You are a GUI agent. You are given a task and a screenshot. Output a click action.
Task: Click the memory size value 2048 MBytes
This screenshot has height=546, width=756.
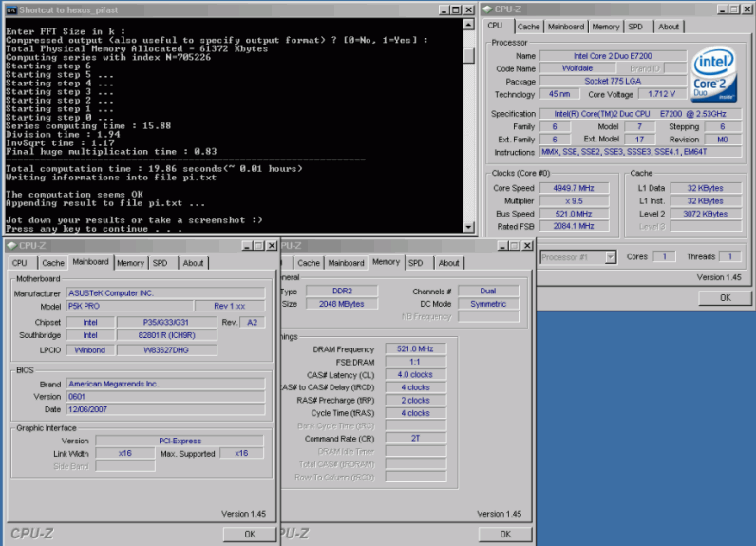pyautogui.click(x=342, y=304)
